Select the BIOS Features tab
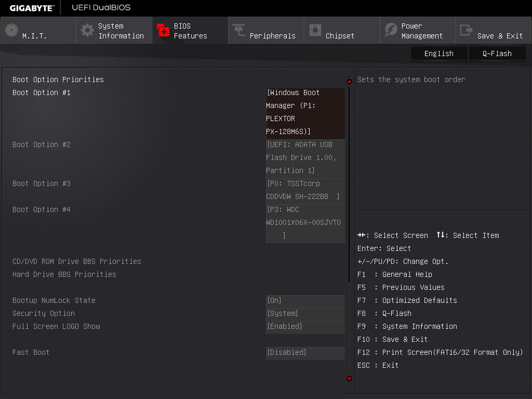Screen dimensions: 532x399 (190, 30)
